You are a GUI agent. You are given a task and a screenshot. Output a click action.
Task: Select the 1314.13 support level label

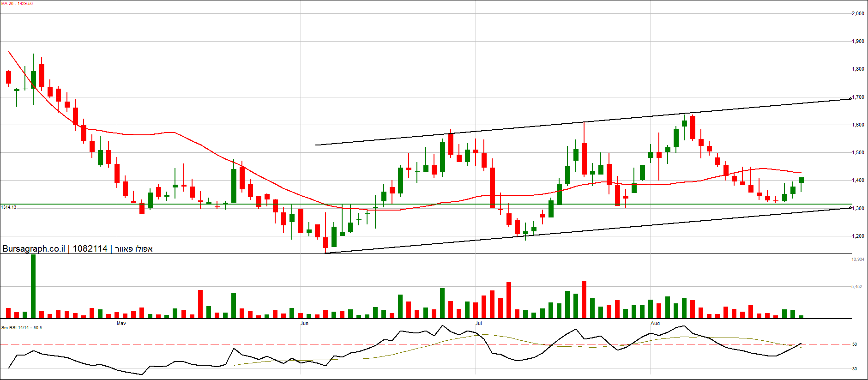click(x=9, y=207)
